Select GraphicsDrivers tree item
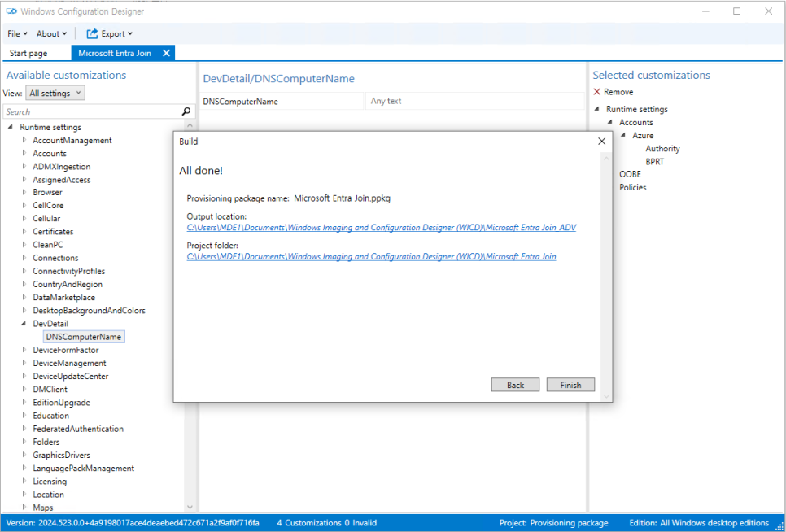Screen dimensions: 786x532 [x=62, y=455]
